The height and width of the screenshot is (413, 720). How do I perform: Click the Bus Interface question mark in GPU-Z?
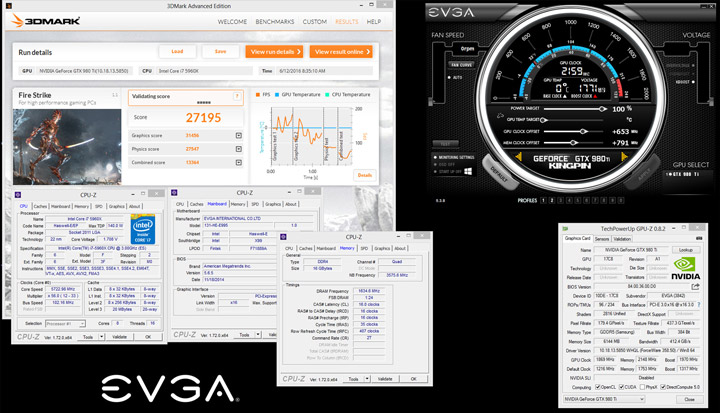click(699, 305)
